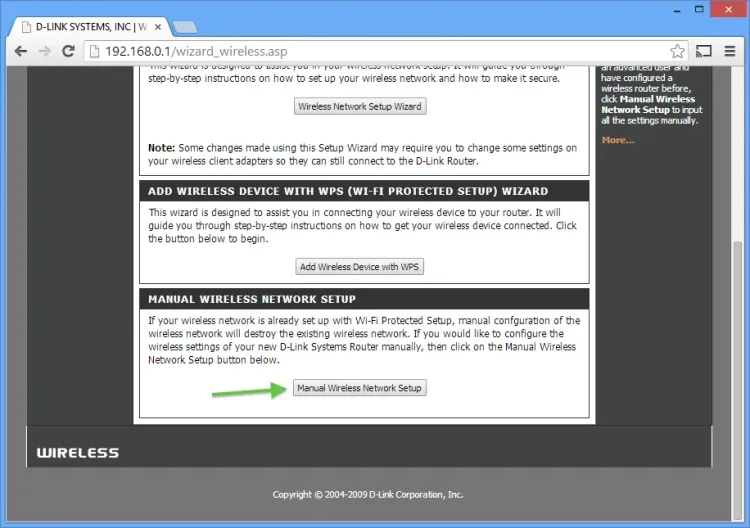This screenshot has width=750, height=528.
Task: Open the Chrome hamburger menu
Action: pos(730,51)
